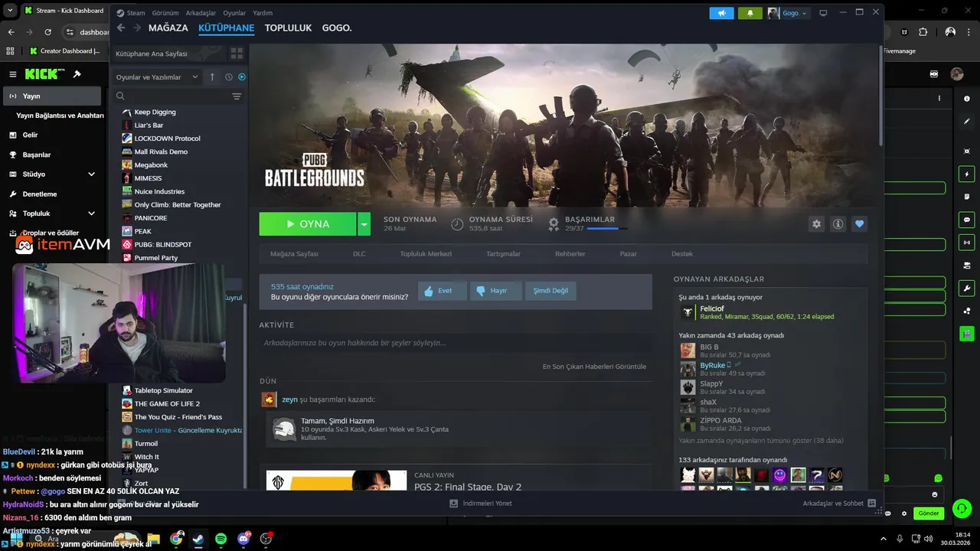Click the Steam back arrow
Image resolution: width=980 pixels, height=551 pixels.
tap(121, 28)
